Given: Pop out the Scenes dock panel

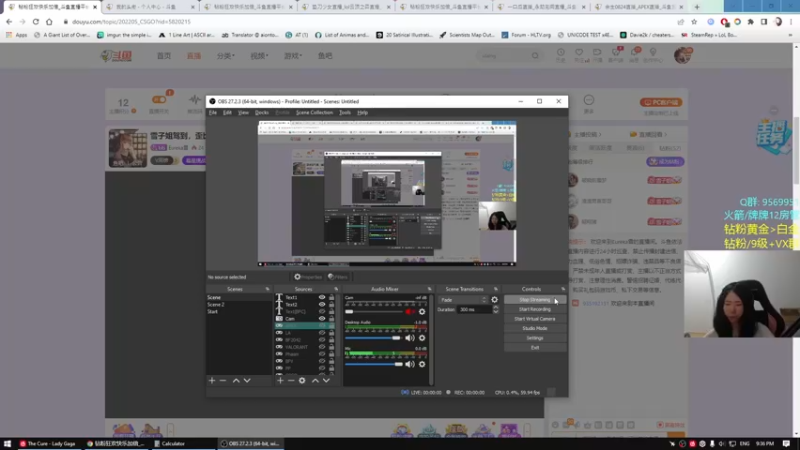Looking at the screenshot, I should click(x=267, y=289).
